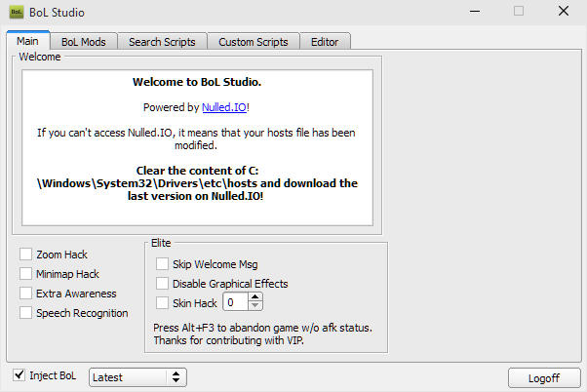Click the 'Thanks for contributing with VIP.' text

[229, 340]
